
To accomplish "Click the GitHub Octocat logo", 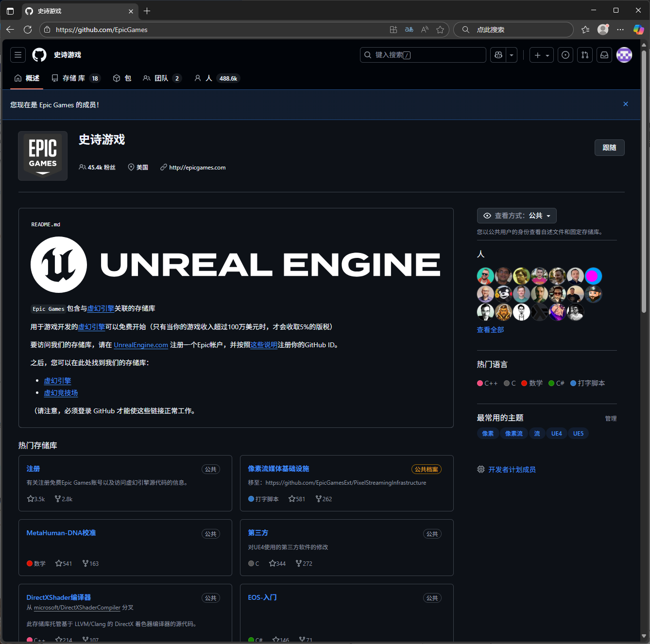I will [x=39, y=55].
